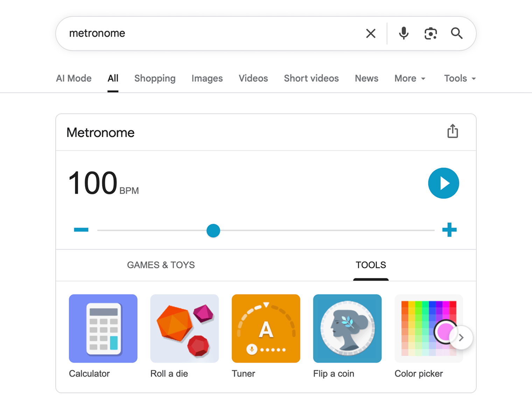Open the Roll a die tool
The height and width of the screenshot is (410, 532).
[184, 328]
